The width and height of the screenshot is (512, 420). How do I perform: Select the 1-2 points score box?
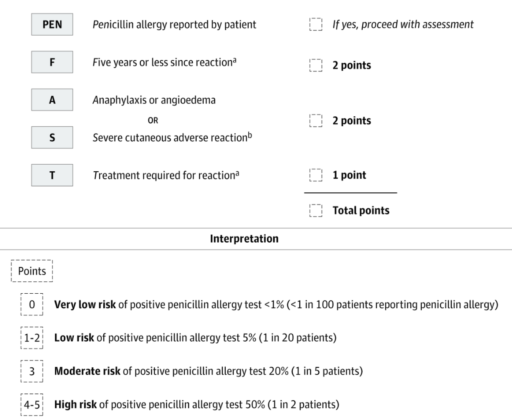click(x=32, y=338)
